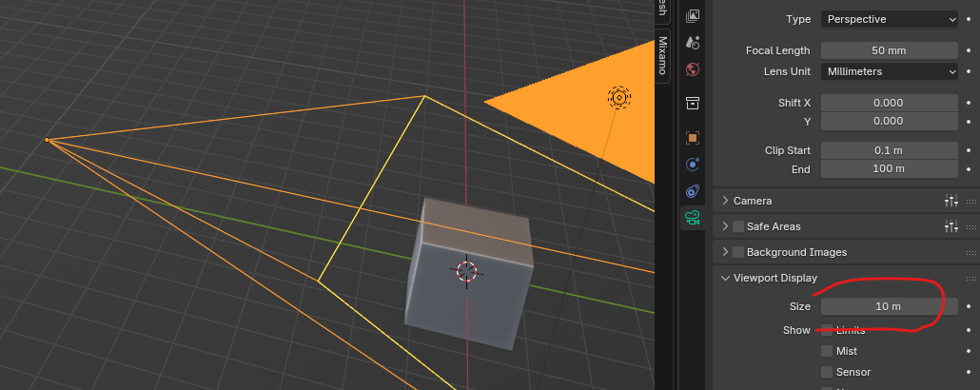Click animate dot beside Limits
Image resolution: width=980 pixels, height=390 pixels.
click(969, 330)
